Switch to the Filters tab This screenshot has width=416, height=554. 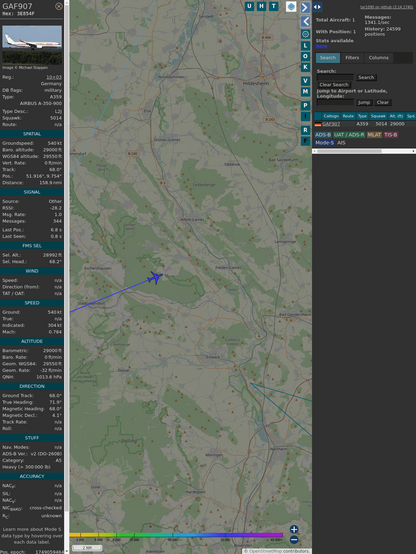352,58
